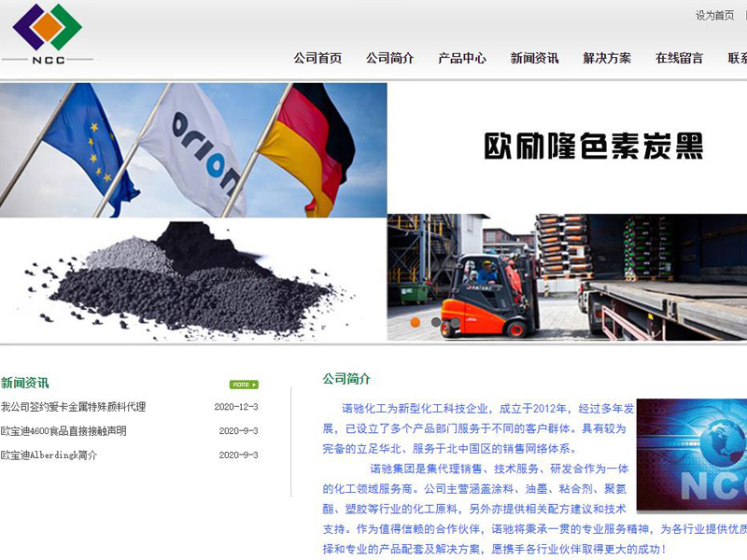This screenshot has height=560, width=747.
Task: Select the first orange carousel dot
Action: point(416,323)
